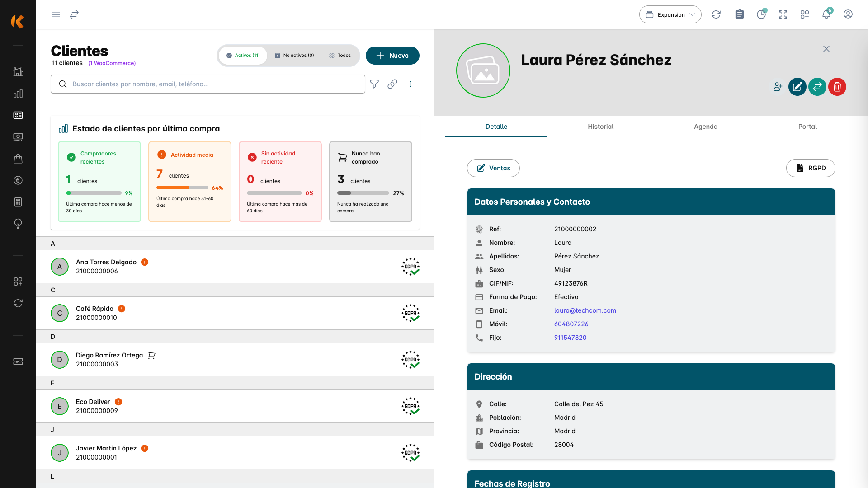The image size is (868, 488).
Task: Click the teal transfer arrows icon
Action: pyautogui.click(x=817, y=87)
